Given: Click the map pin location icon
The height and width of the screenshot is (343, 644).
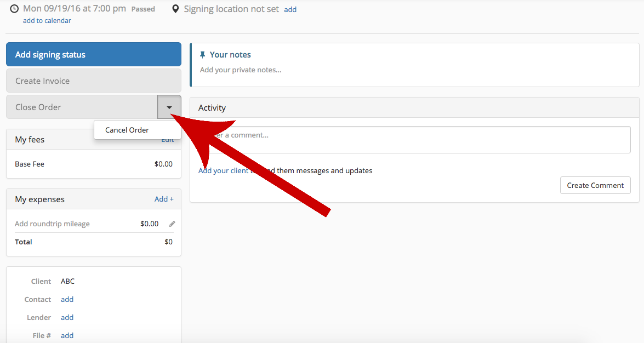Looking at the screenshot, I should point(175,9).
